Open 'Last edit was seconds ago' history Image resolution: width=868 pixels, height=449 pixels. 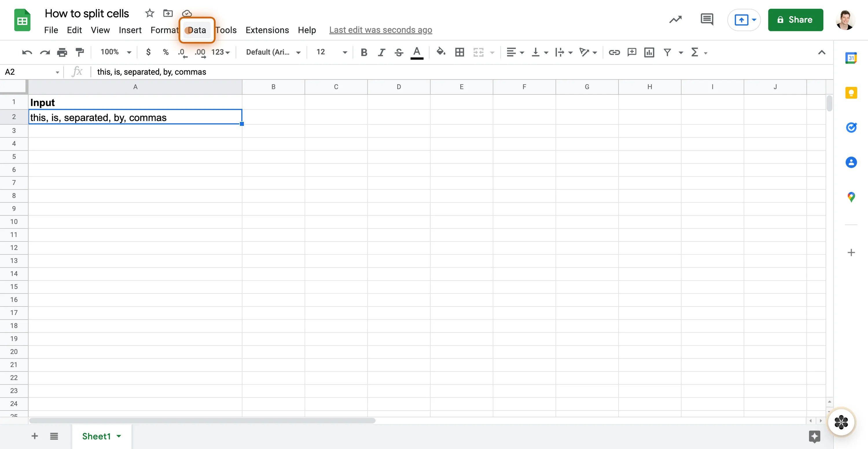pyautogui.click(x=380, y=30)
